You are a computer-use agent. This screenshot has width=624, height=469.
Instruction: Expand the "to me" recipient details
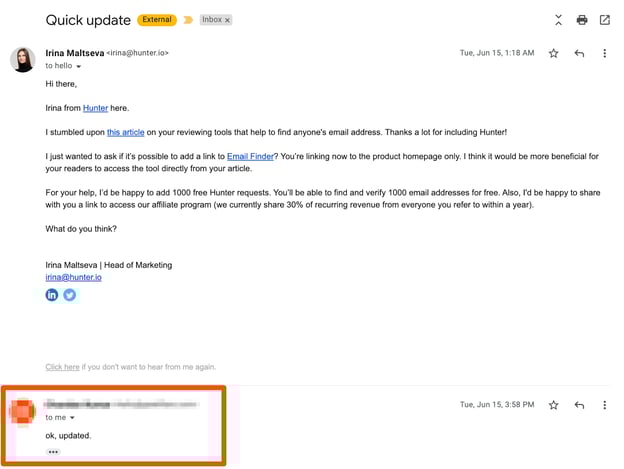pos(72,418)
